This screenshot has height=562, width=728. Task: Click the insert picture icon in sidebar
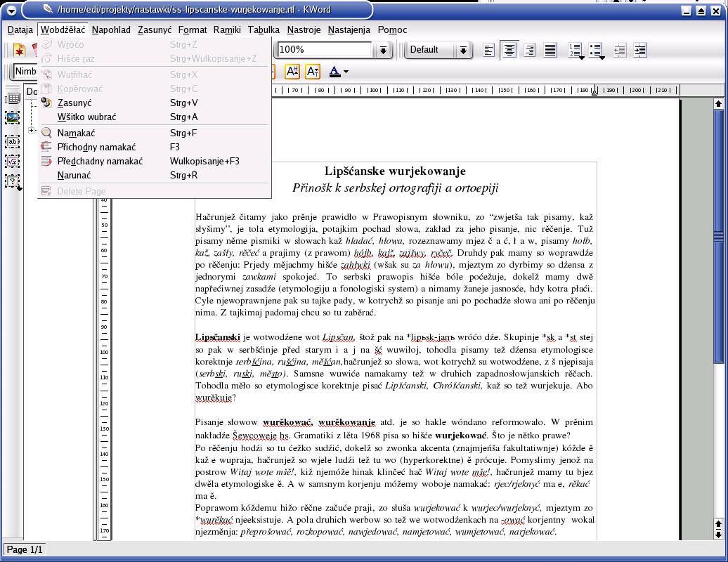(x=13, y=118)
